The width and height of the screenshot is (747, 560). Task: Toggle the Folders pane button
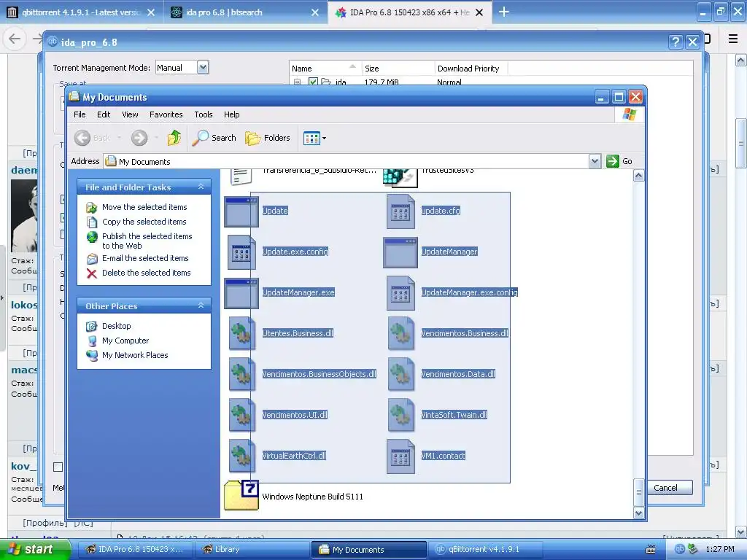pyautogui.click(x=268, y=138)
